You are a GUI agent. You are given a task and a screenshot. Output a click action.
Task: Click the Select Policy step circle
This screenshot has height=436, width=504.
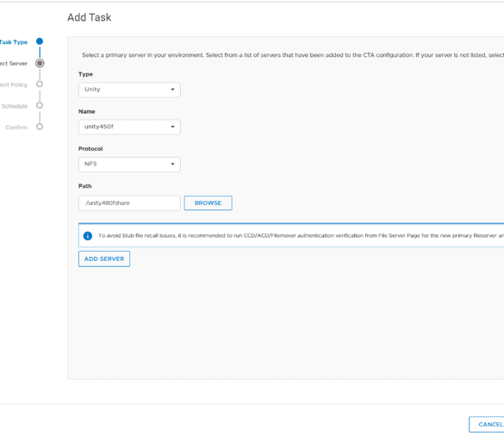40,84
